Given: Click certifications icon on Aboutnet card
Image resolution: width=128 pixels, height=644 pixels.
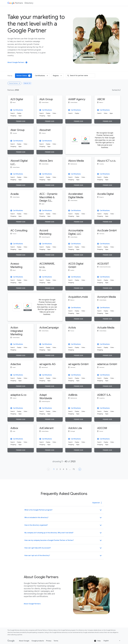Looking at the screenshot, I should [x=40, y=141].
